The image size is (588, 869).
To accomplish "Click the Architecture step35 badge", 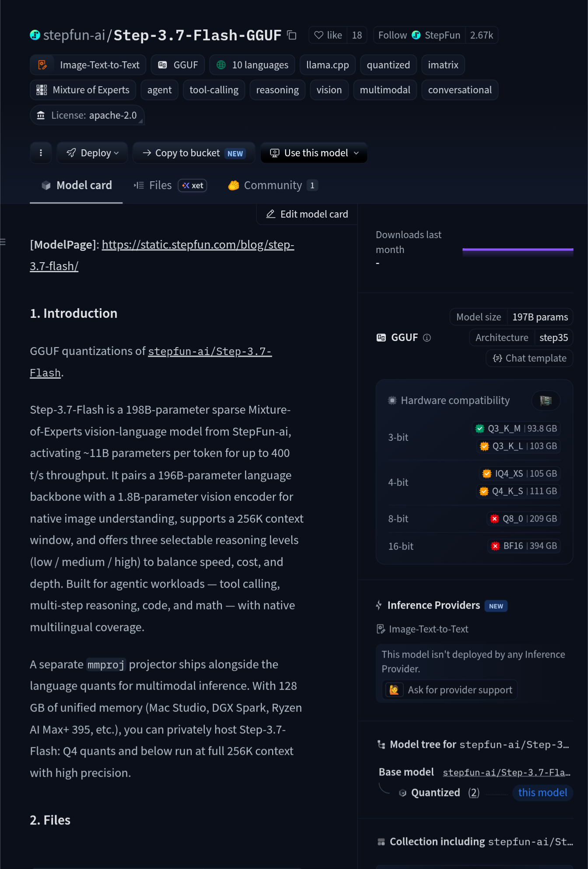I will pyautogui.click(x=521, y=338).
